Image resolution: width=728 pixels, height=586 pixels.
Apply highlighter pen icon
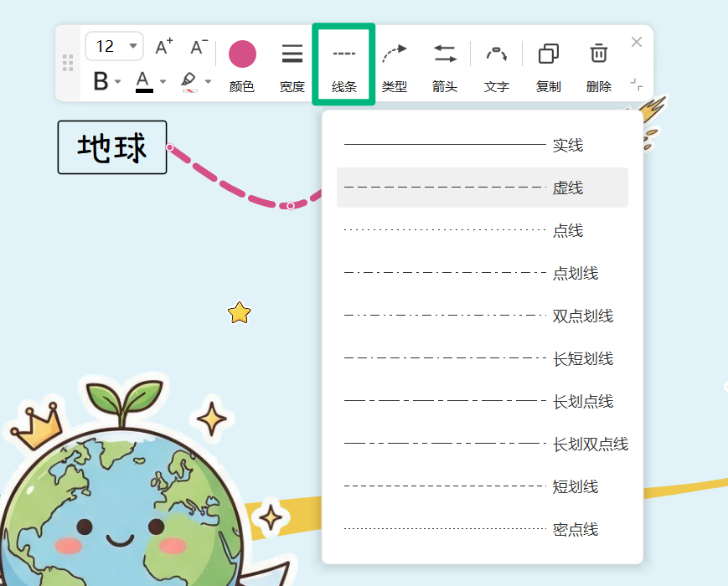click(189, 81)
